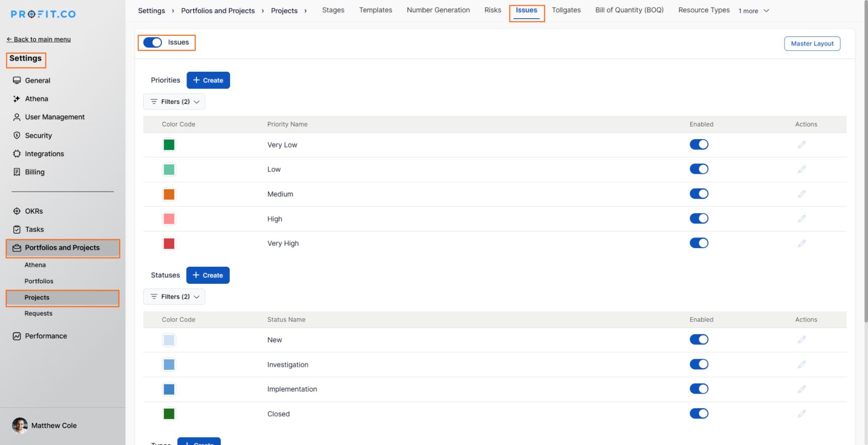Click the Security shield icon

tap(17, 136)
